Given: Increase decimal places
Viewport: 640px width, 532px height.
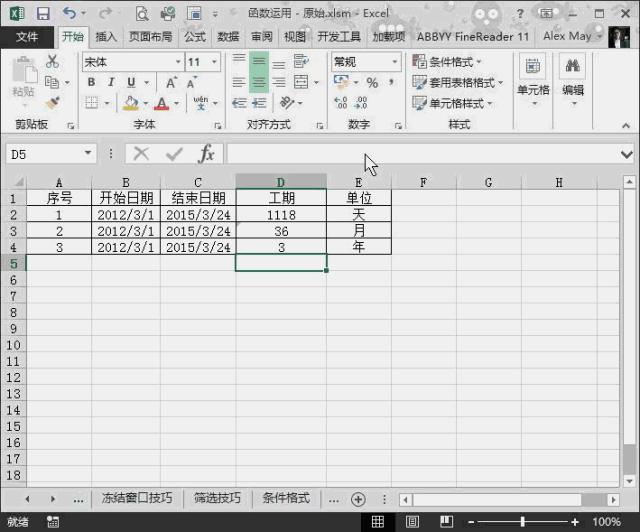Looking at the screenshot, I should click(x=340, y=102).
